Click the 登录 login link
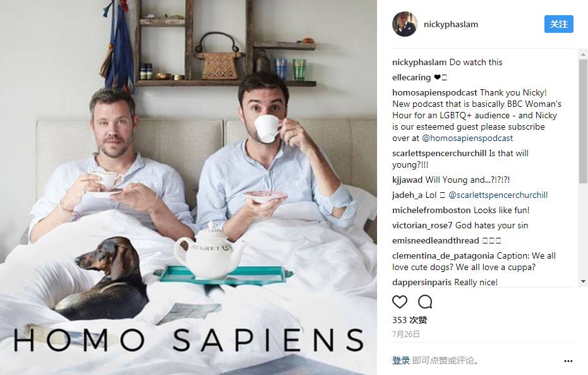 401,360
